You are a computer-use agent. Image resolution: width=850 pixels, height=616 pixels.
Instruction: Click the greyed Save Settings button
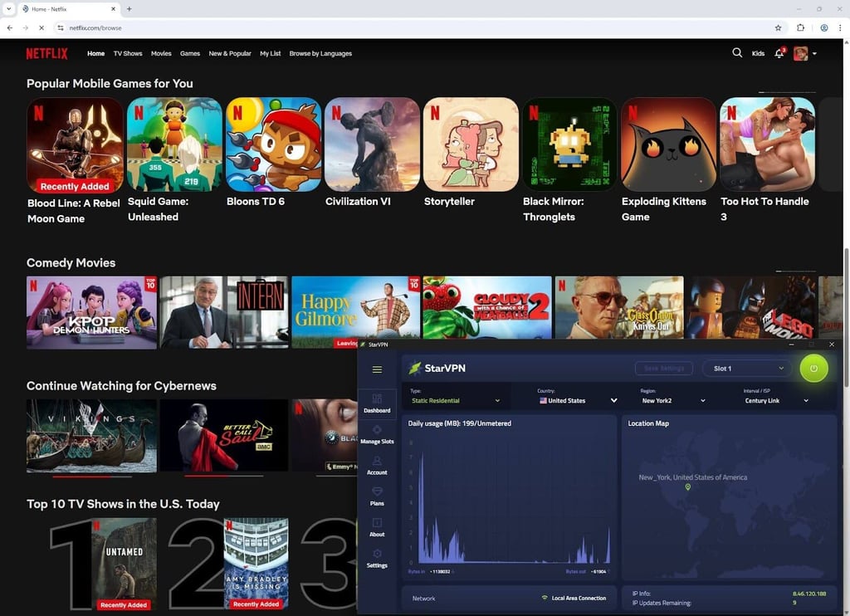[664, 369]
